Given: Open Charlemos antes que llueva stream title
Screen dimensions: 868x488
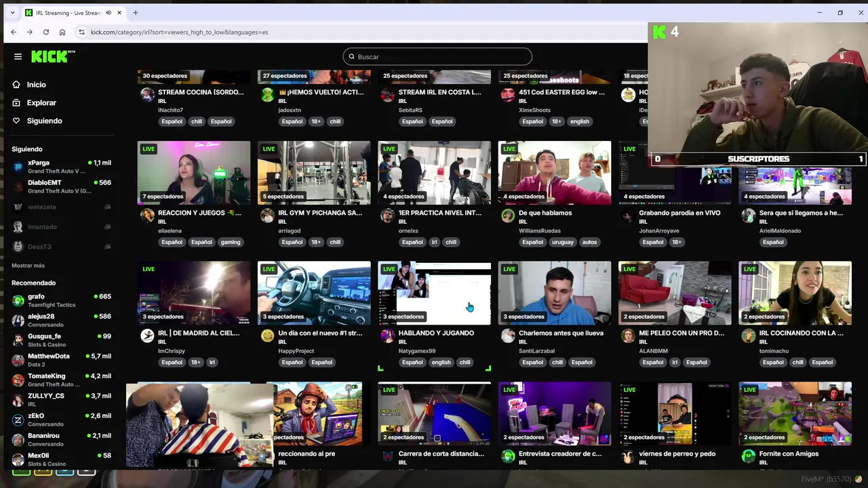Looking at the screenshot, I should (561, 333).
